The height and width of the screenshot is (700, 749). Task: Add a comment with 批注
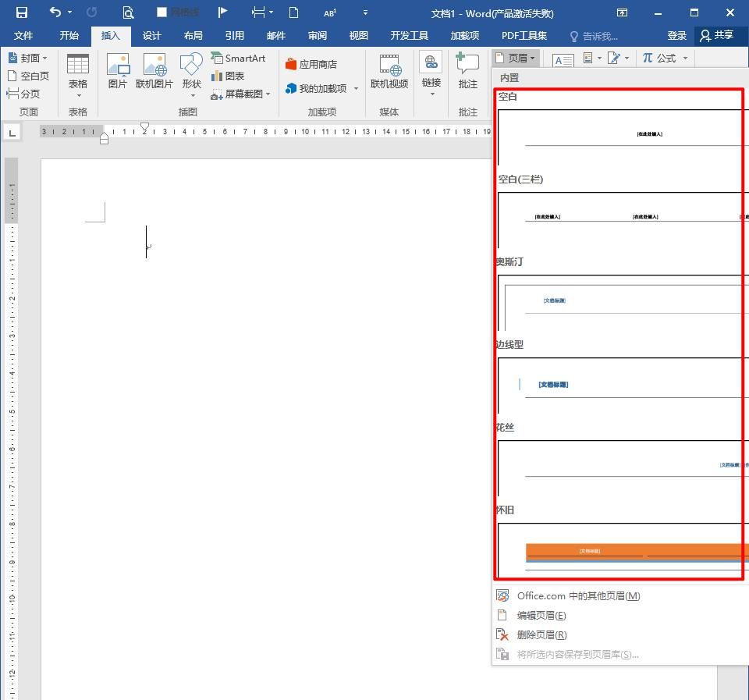click(x=467, y=71)
